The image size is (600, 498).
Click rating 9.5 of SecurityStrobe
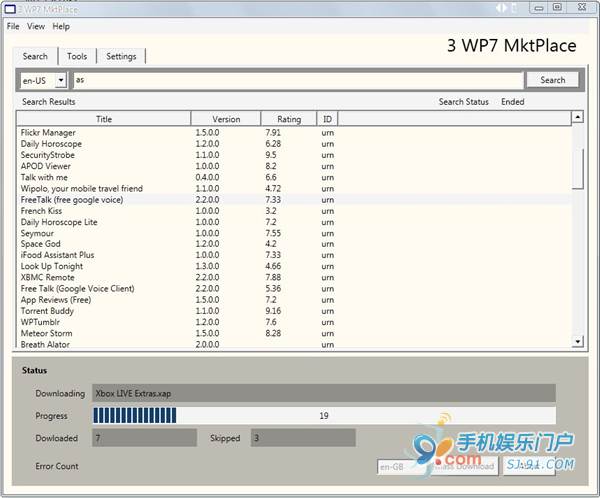271,155
